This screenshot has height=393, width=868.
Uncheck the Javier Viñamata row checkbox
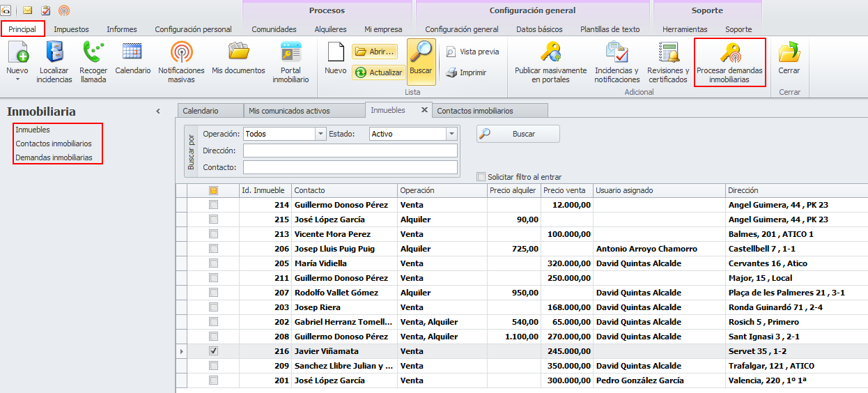point(214,351)
